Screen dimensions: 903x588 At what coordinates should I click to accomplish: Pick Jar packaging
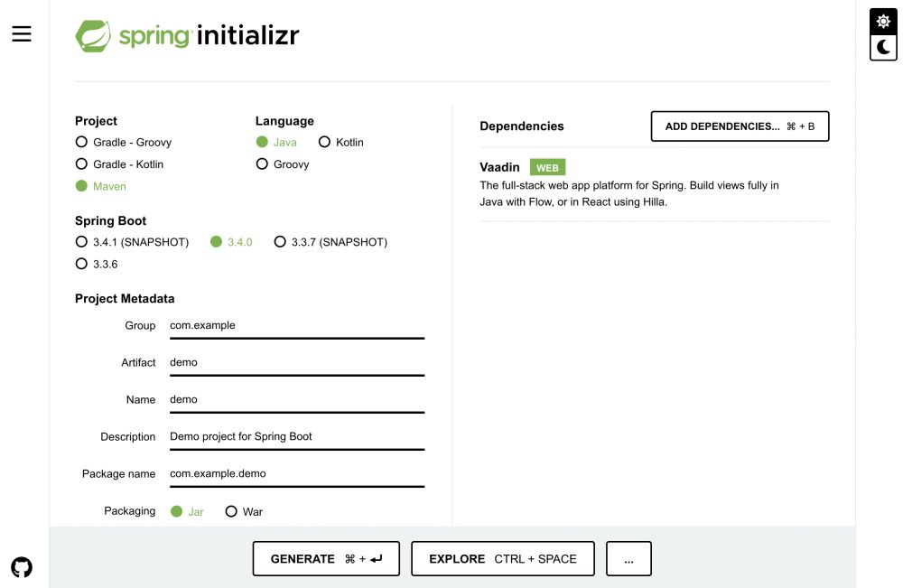187,511
